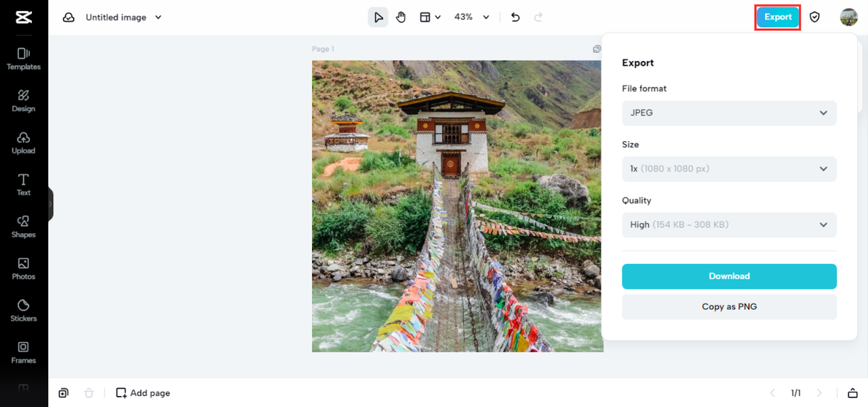868x407 pixels.
Task: Open the Stickers panel
Action: pos(24,311)
